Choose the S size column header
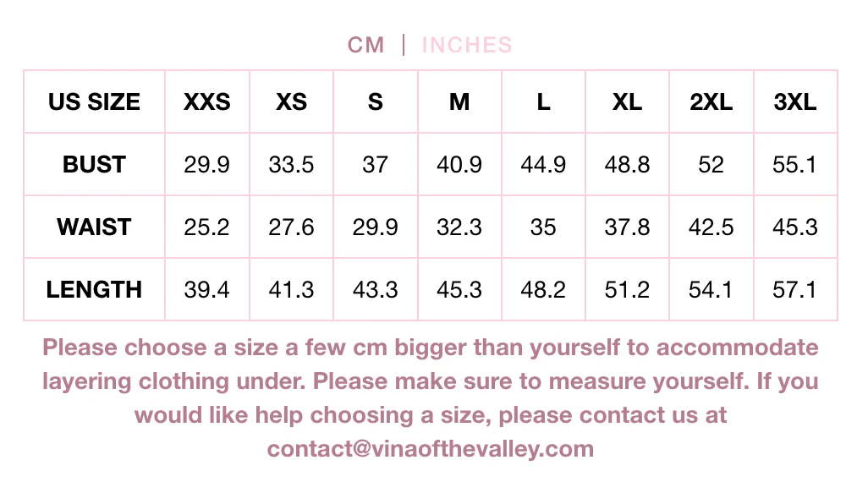This screenshot has width=868, height=482. pyautogui.click(x=376, y=101)
